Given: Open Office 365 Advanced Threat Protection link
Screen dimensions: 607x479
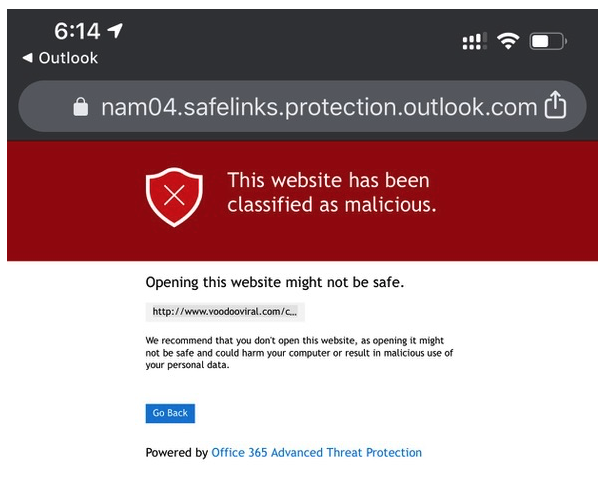Looking at the screenshot, I should [x=316, y=452].
